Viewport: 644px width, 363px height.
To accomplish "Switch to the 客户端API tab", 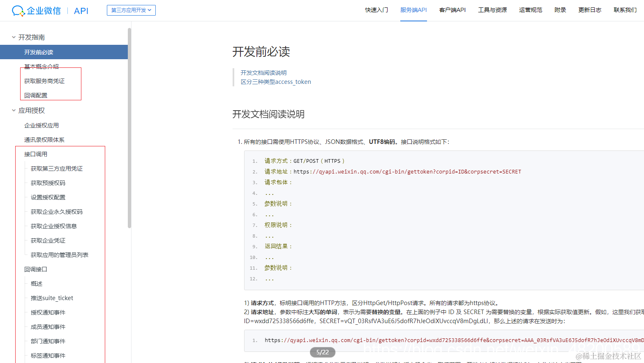I will point(452,10).
